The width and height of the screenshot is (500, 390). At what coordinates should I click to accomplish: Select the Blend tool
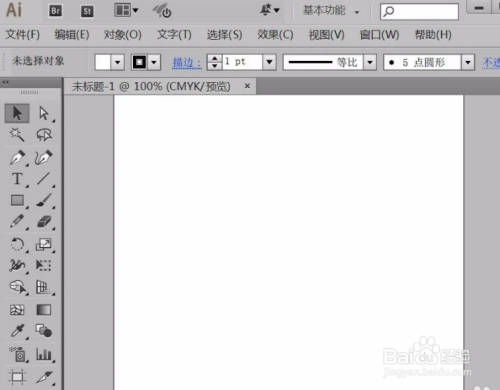pos(44,331)
